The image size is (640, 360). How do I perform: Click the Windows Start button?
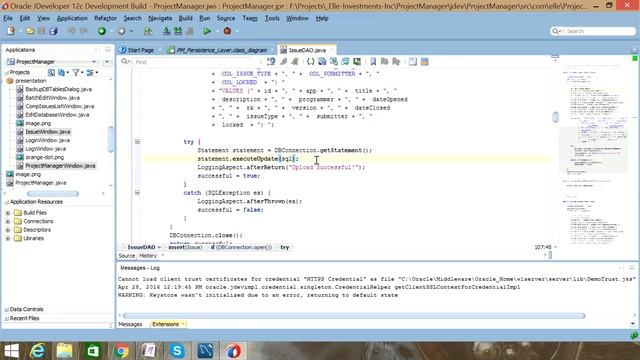point(11,351)
